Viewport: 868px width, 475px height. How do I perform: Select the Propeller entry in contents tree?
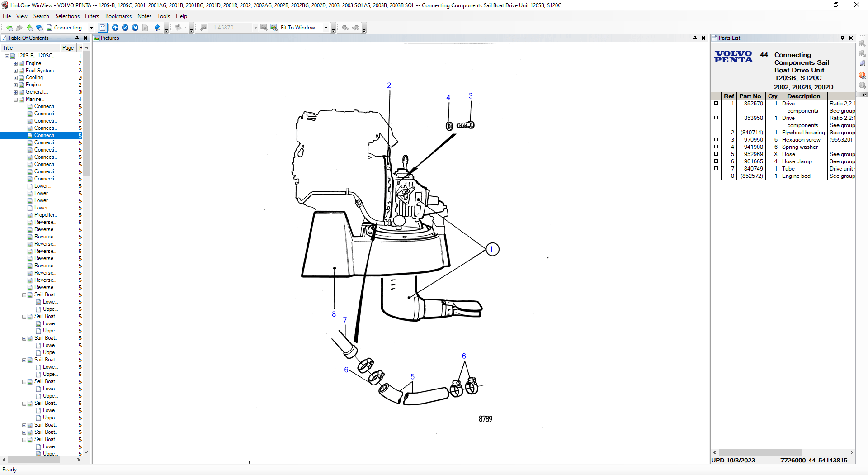pos(45,215)
